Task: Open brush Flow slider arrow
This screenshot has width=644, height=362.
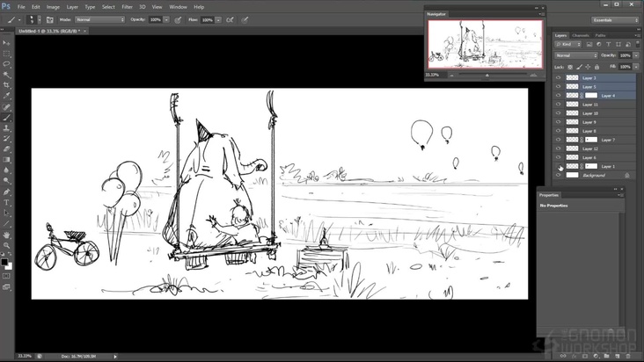Action: point(218,19)
